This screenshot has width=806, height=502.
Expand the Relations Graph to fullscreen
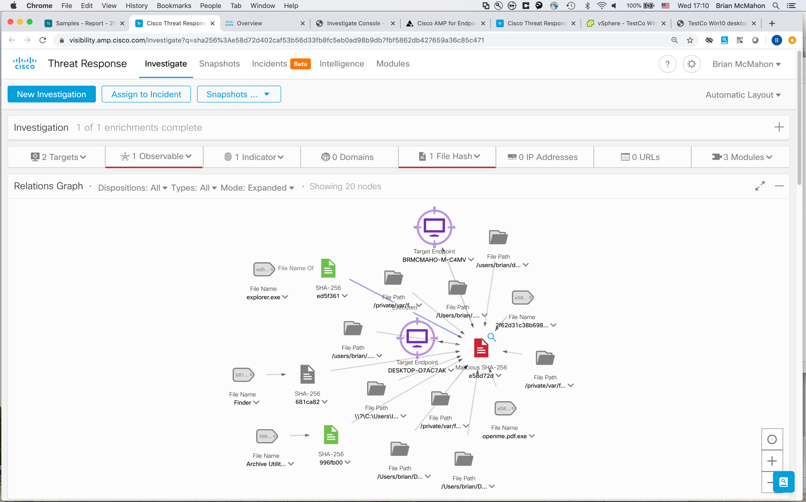(x=760, y=186)
